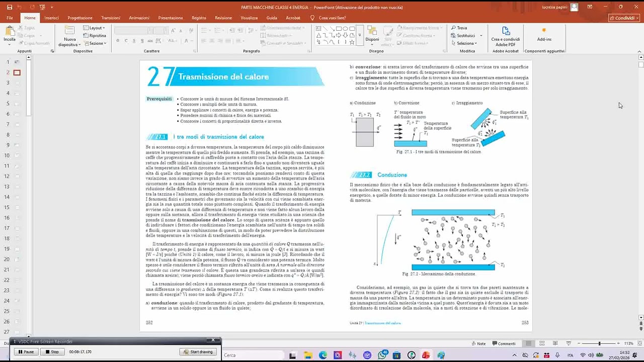Open Appunti group dialog launcher
Viewport: 644px width, 362px height.
click(52, 51)
